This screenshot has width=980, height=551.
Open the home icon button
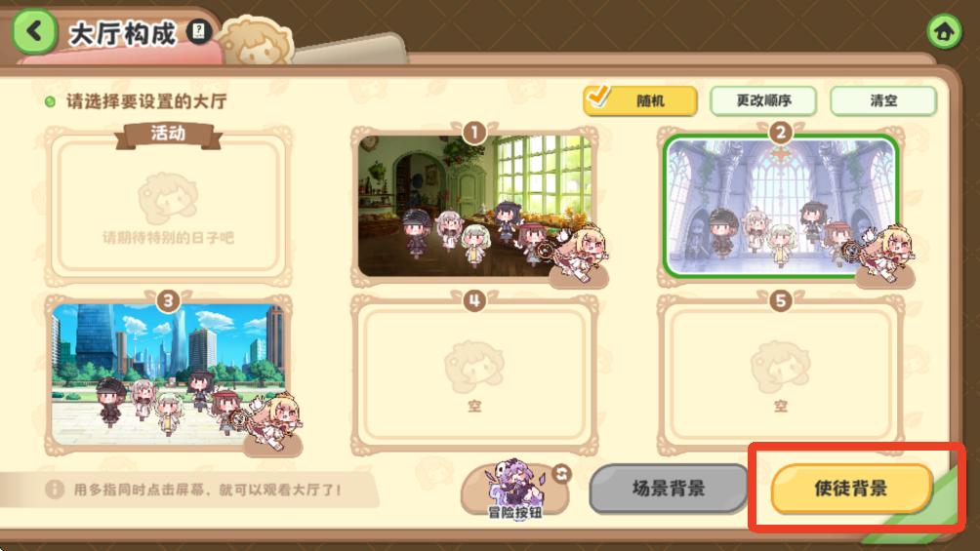[944, 30]
